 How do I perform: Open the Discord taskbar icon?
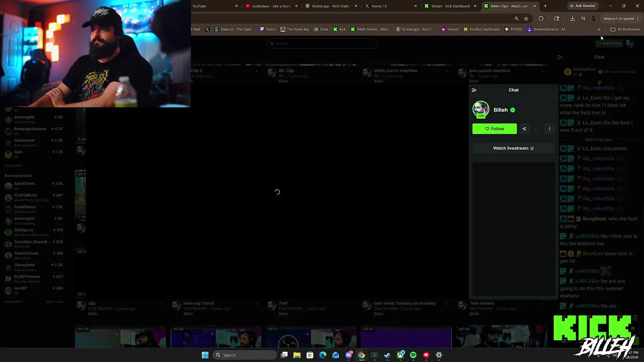pos(349,355)
